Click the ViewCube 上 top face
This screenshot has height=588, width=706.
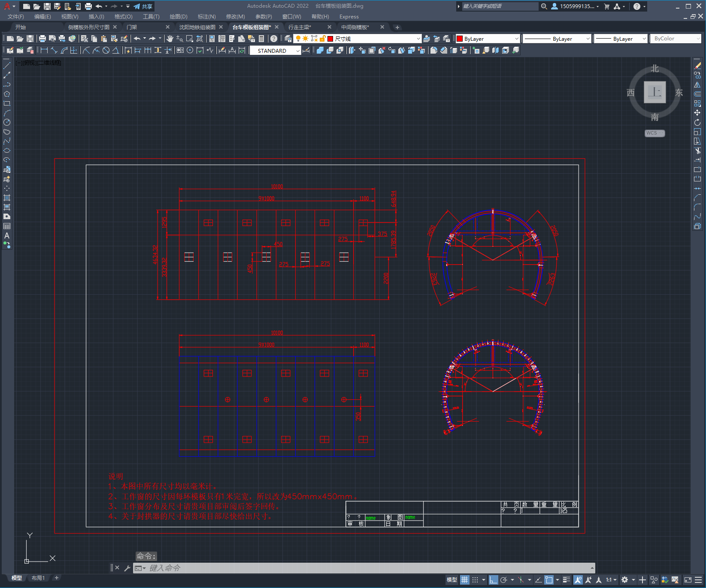click(x=654, y=92)
